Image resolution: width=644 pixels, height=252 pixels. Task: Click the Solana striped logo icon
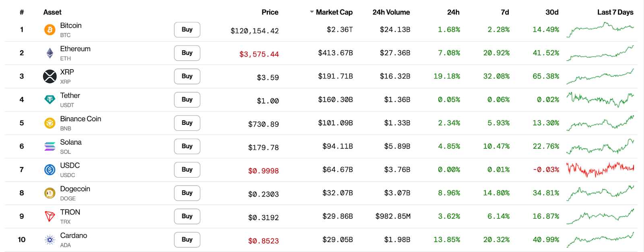click(x=50, y=147)
